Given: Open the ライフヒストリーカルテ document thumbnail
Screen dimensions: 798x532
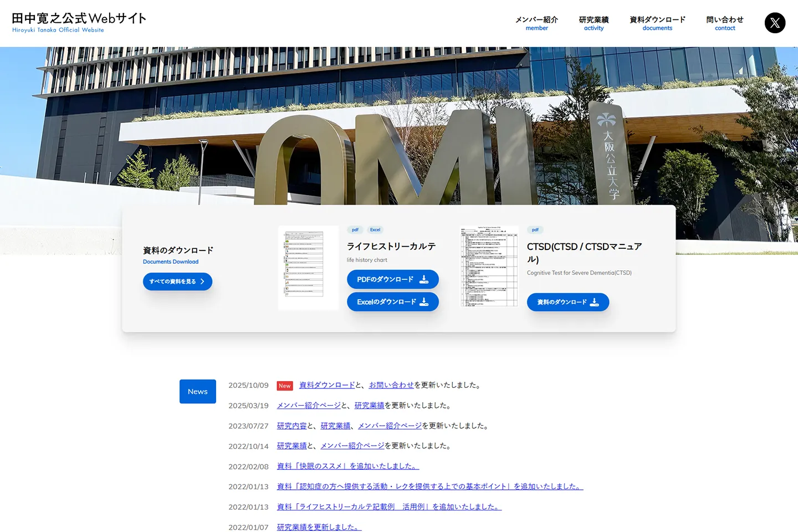Looking at the screenshot, I should [308, 268].
